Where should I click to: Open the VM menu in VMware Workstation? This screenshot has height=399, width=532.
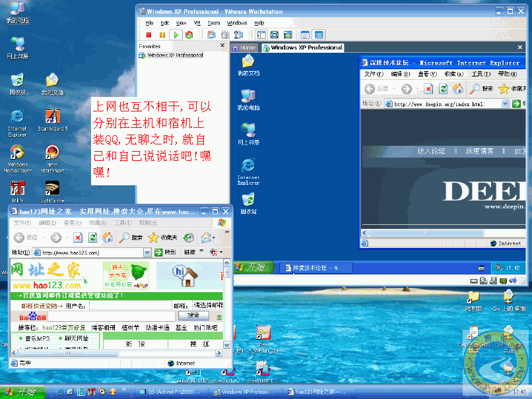pos(197,23)
